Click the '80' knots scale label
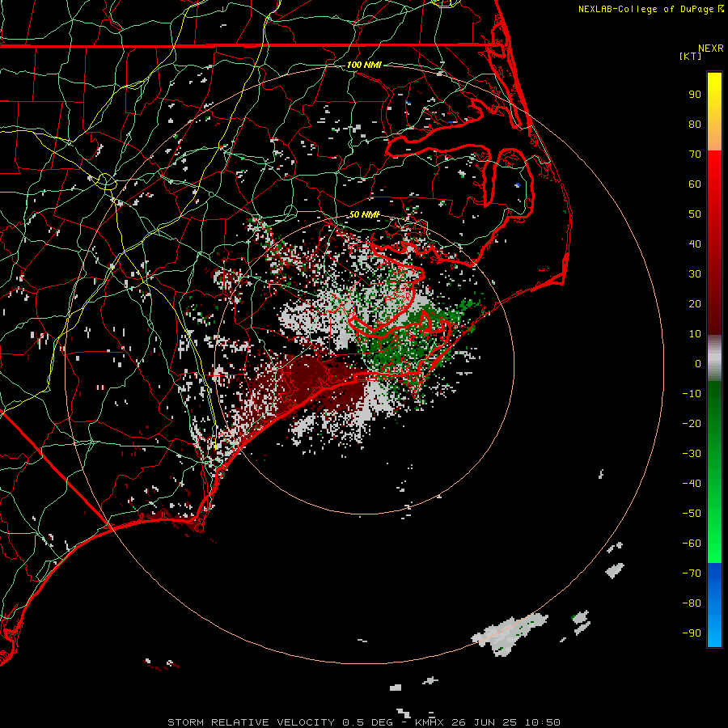 [695, 125]
